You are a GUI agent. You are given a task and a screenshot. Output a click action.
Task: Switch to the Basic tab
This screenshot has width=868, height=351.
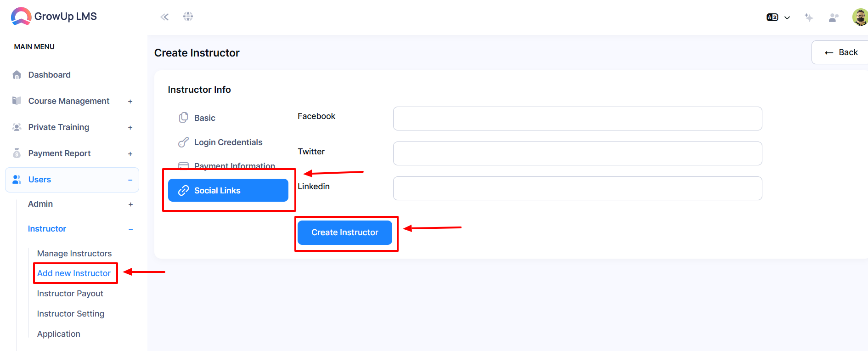point(205,118)
